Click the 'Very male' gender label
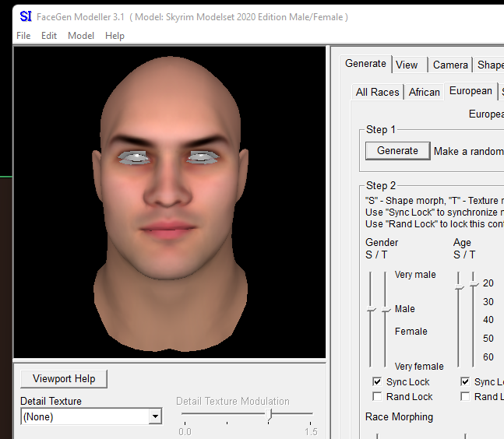The height and width of the screenshot is (439, 504). 415,275
